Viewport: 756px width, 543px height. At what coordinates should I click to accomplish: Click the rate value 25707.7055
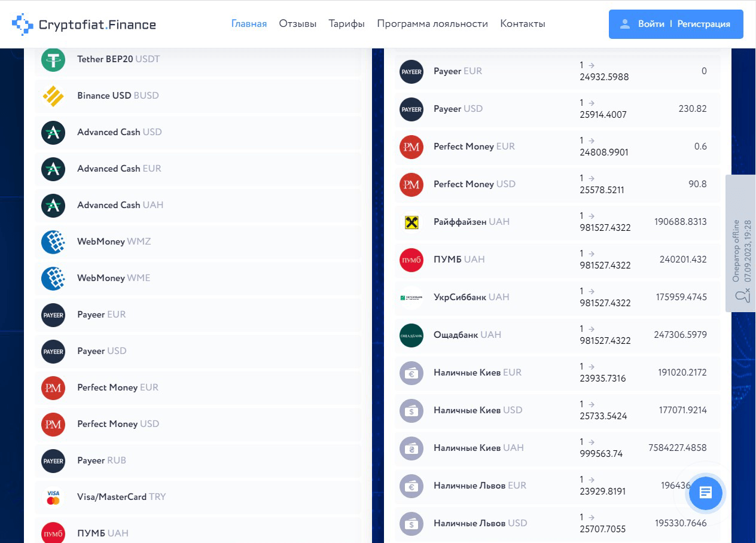[x=603, y=529]
